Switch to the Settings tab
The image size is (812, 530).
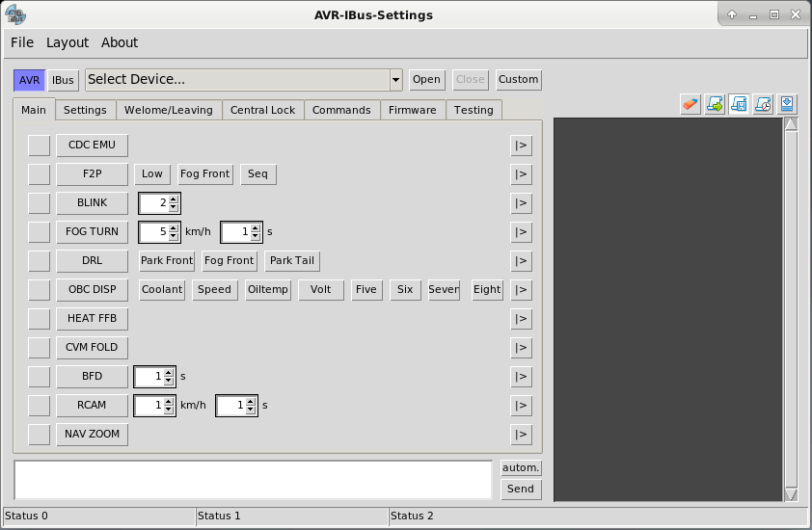85,110
